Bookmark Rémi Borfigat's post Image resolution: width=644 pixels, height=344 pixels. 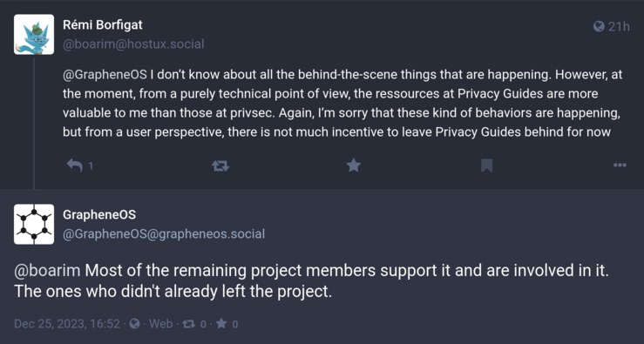pyautogui.click(x=486, y=165)
